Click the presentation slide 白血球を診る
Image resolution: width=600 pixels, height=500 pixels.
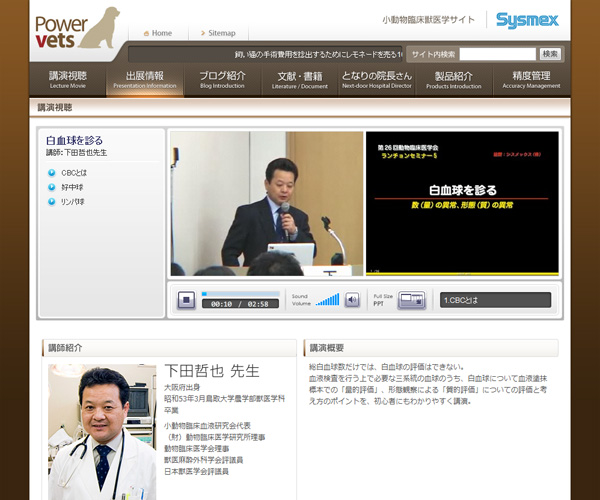coord(462,204)
